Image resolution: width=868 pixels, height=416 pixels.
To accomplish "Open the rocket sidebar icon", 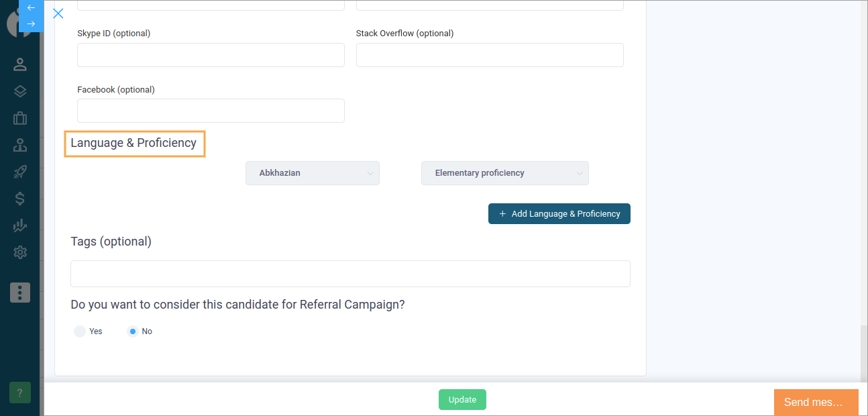I will [20, 172].
